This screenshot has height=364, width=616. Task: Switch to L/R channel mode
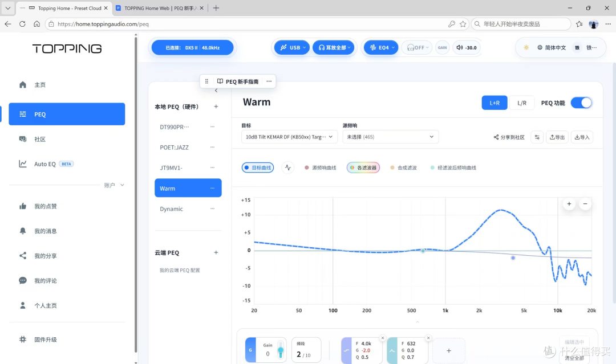coord(522,103)
